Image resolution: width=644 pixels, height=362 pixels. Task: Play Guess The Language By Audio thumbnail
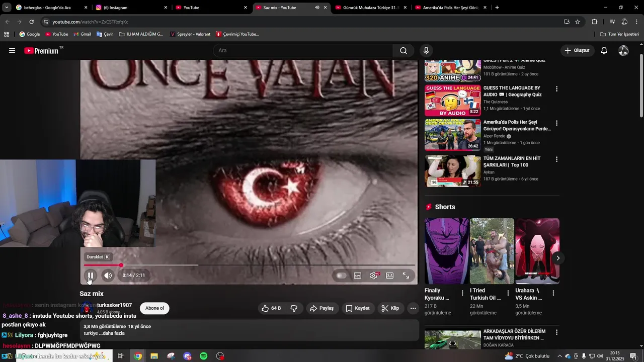[453, 101]
